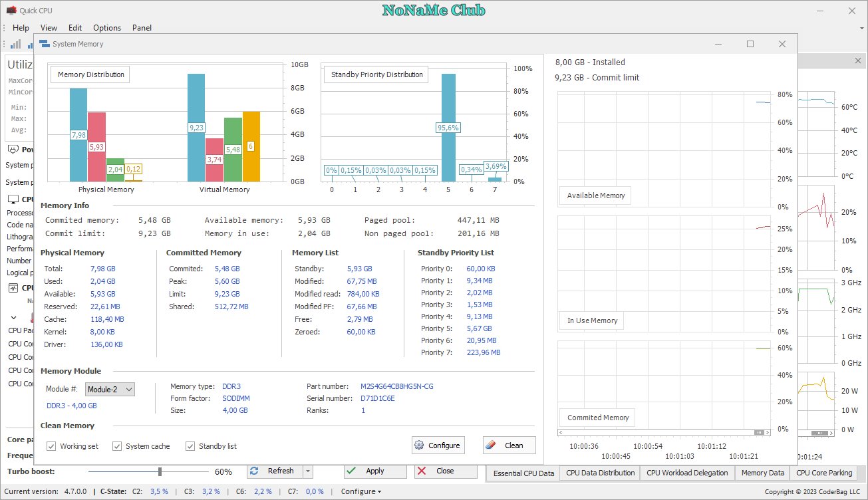Screen dimensions: 868x500
Task: Click the gear icon on Configure button
Action: click(419, 445)
